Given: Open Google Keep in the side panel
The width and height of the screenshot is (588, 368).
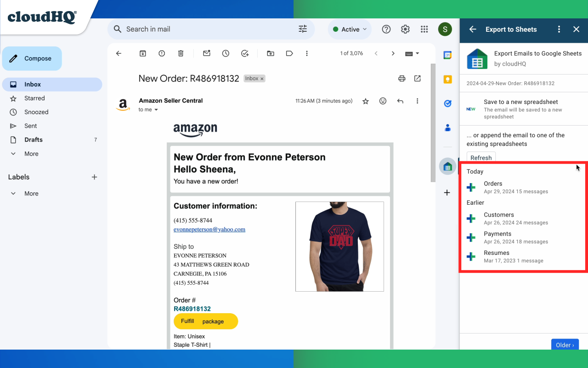Looking at the screenshot, I should click(447, 79).
